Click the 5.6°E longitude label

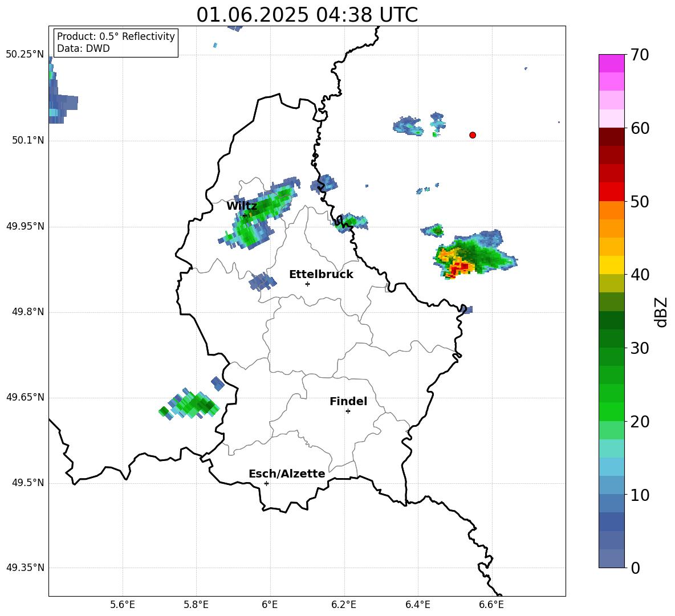coord(122,605)
